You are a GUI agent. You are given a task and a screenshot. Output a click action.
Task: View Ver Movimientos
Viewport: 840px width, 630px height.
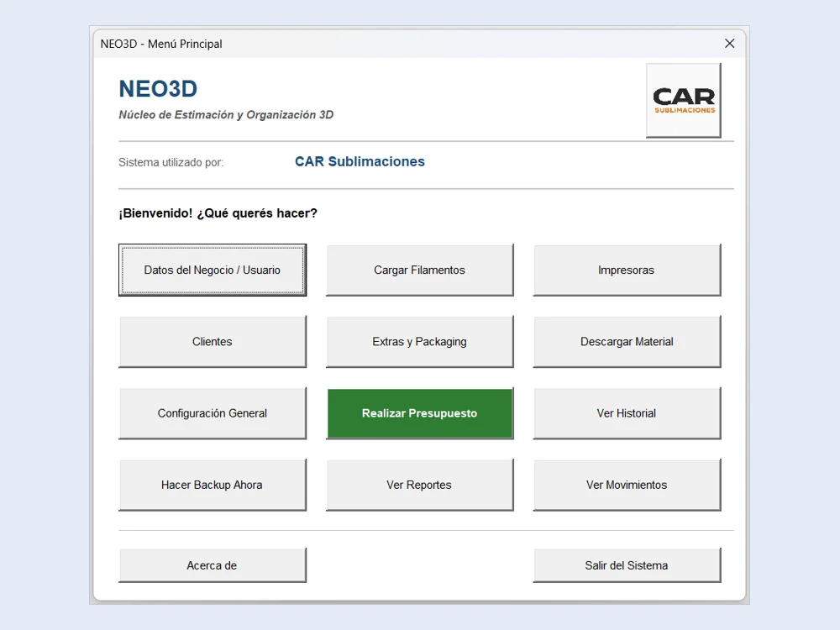click(627, 485)
